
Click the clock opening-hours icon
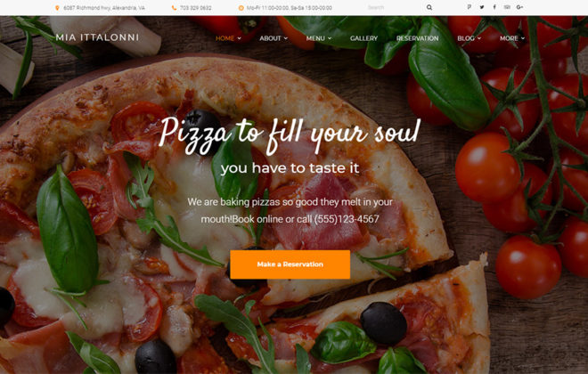[x=241, y=8]
